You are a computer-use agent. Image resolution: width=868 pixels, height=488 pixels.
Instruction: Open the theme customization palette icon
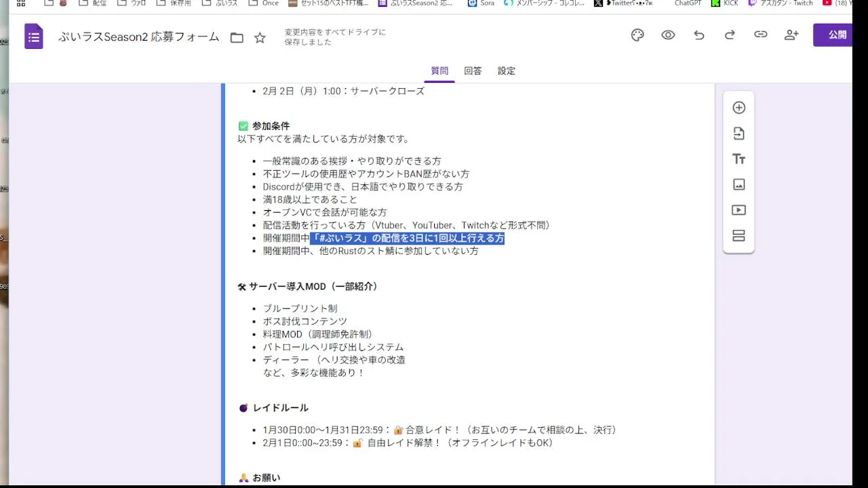(x=637, y=35)
